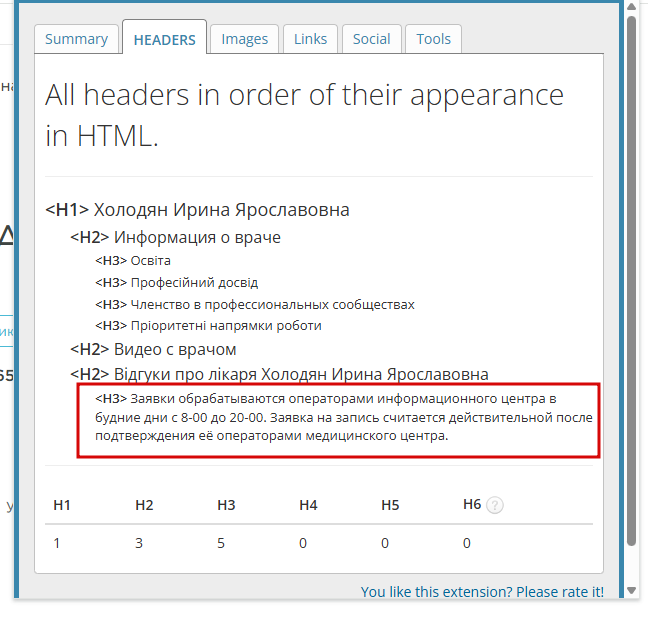Select the H2 'Информация о враче' header
Screen dimensions: 648x618
176,237
